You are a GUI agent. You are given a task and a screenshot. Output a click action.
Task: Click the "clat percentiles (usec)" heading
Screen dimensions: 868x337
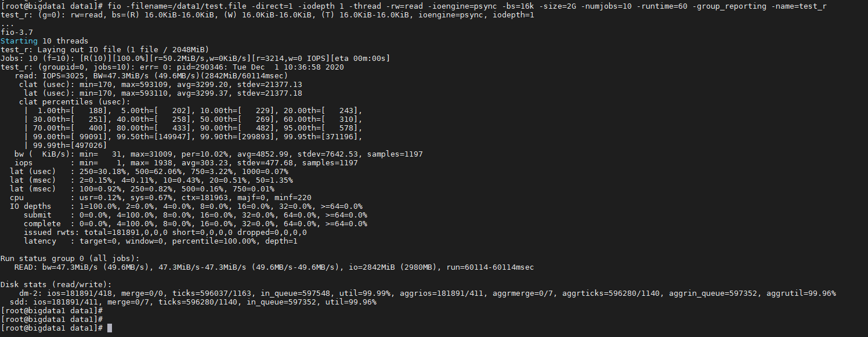click(x=75, y=102)
